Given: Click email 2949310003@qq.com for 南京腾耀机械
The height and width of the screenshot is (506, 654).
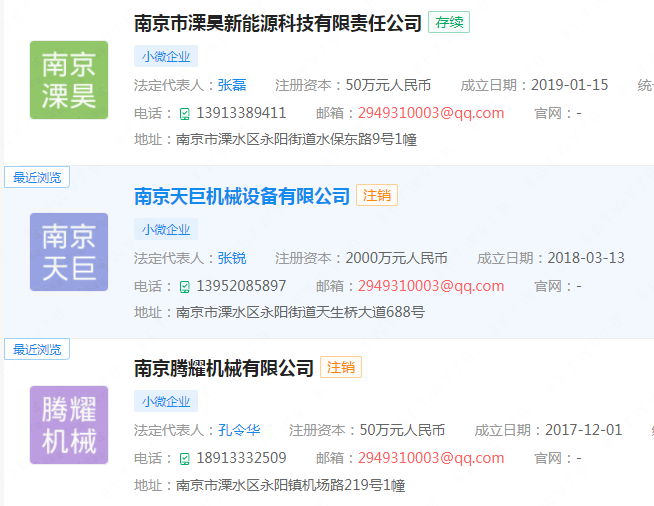Looking at the screenshot, I should (431, 458).
